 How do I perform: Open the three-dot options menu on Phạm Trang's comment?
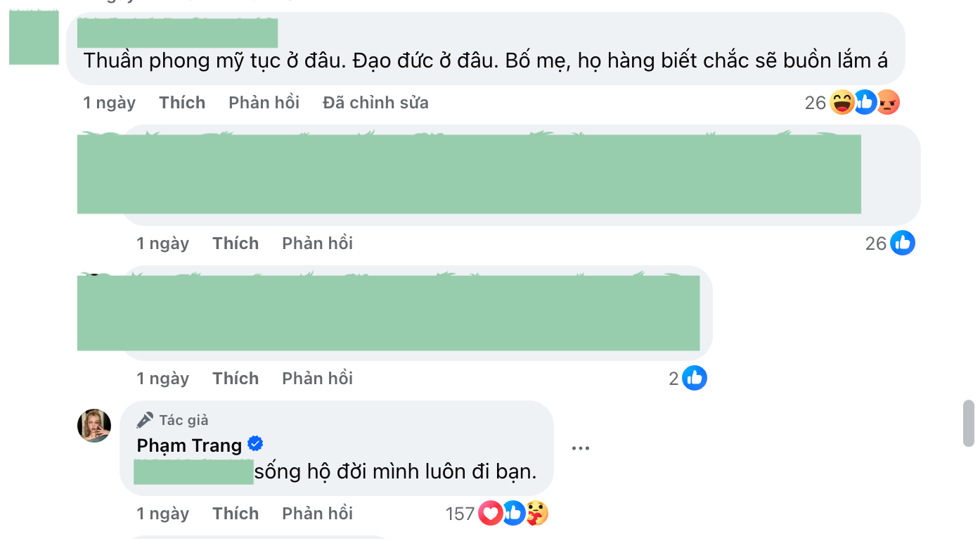coord(580,448)
